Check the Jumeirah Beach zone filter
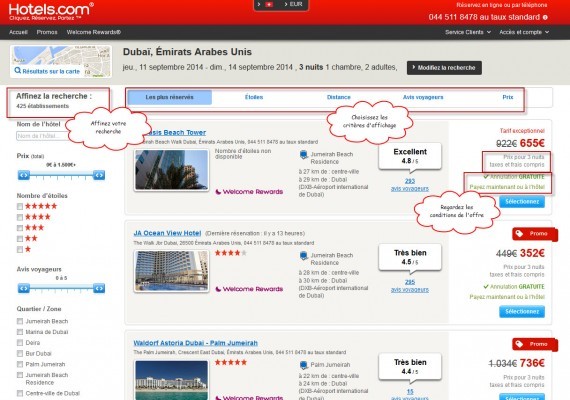The image size is (570, 400). [x=20, y=321]
